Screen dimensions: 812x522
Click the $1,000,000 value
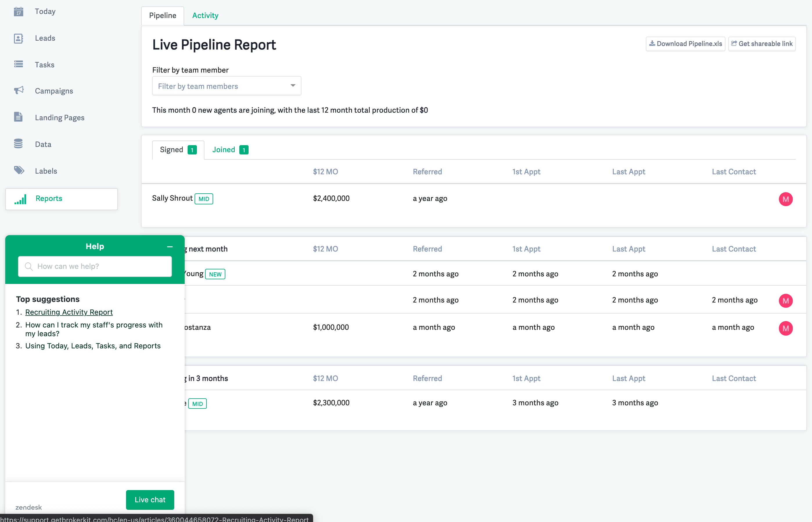(x=330, y=327)
